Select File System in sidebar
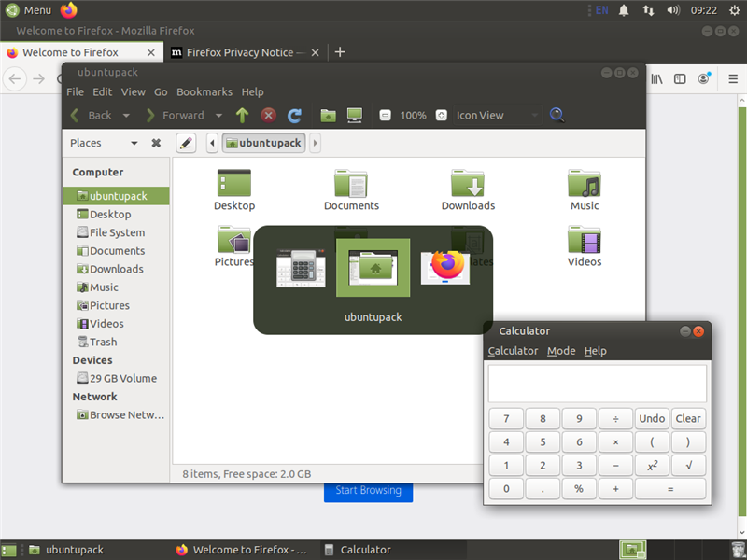 [116, 232]
